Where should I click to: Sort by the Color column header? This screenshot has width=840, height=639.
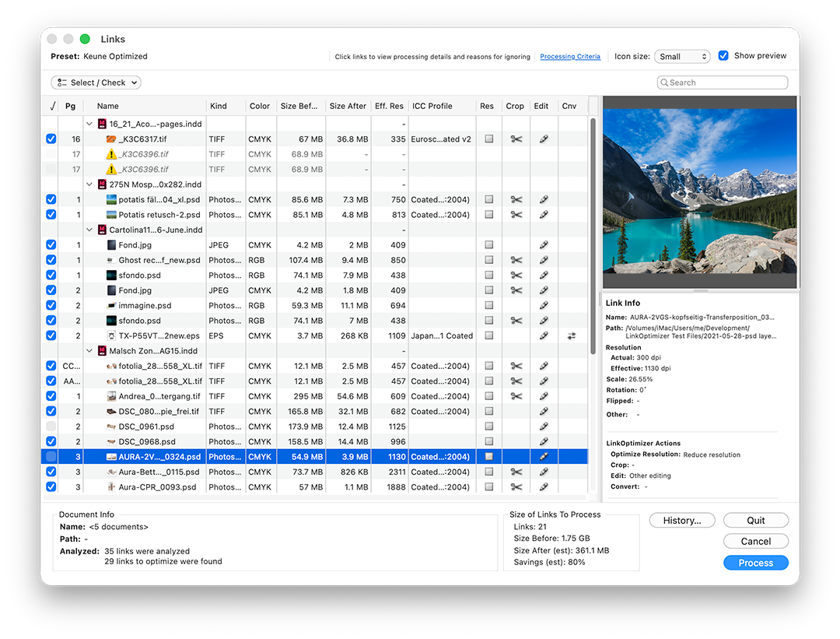[261, 106]
